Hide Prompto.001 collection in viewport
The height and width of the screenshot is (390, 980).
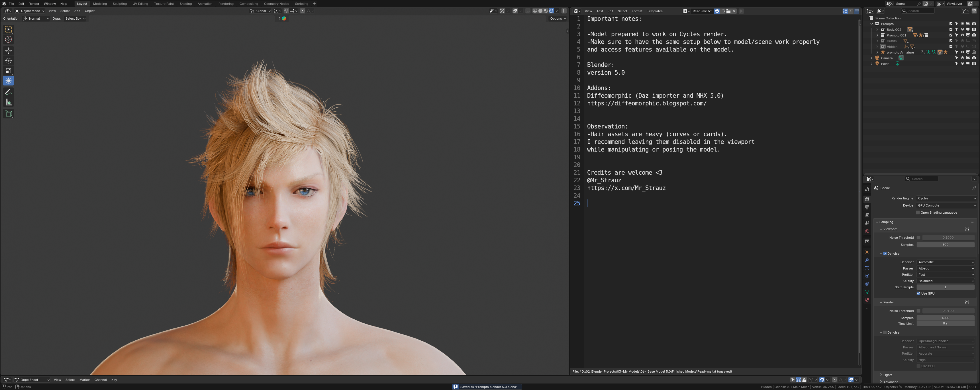[x=963, y=35]
